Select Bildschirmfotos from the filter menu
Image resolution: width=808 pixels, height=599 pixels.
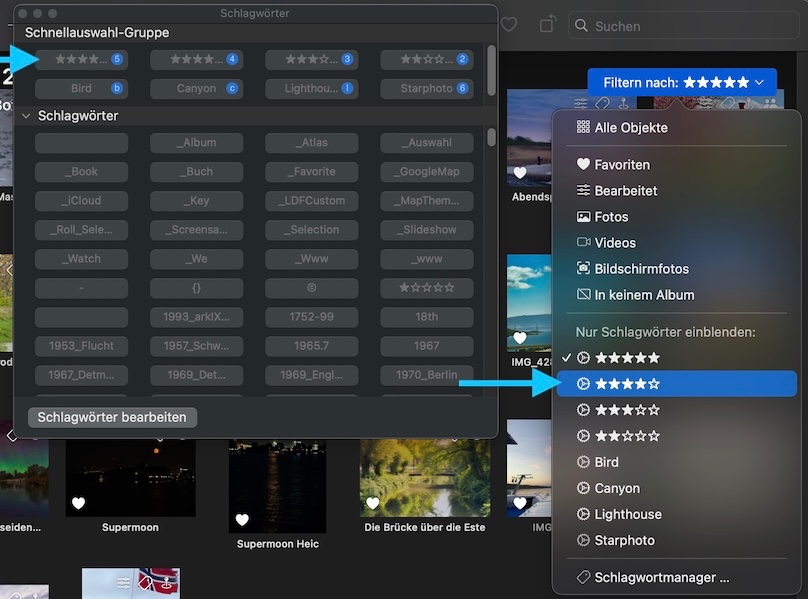641,269
